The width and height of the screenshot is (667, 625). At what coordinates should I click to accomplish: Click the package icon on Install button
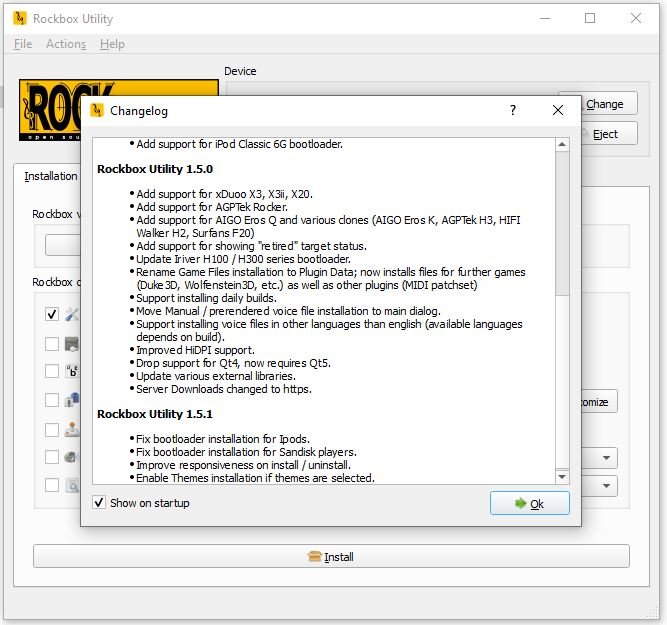(x=315, y=557)
